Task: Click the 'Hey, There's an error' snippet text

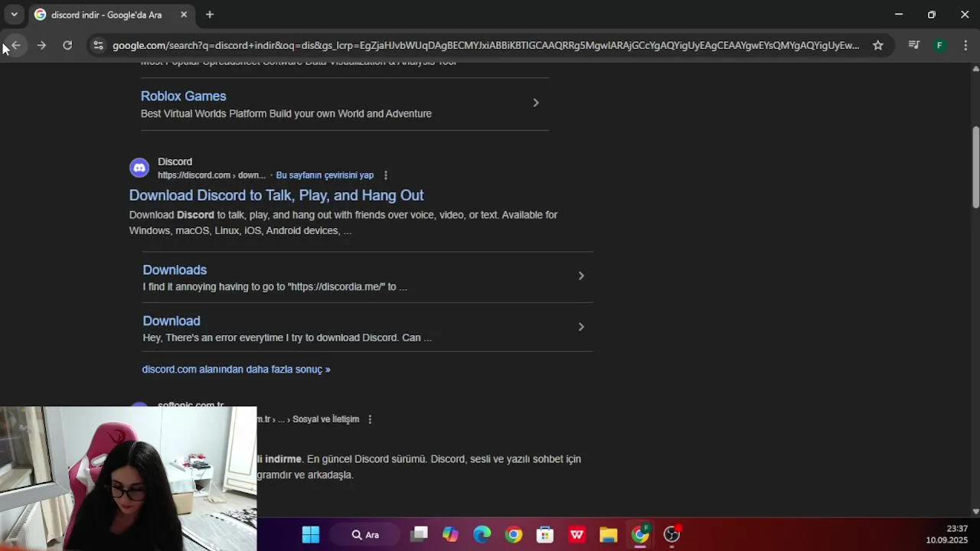Action: [x=287, y=337]
